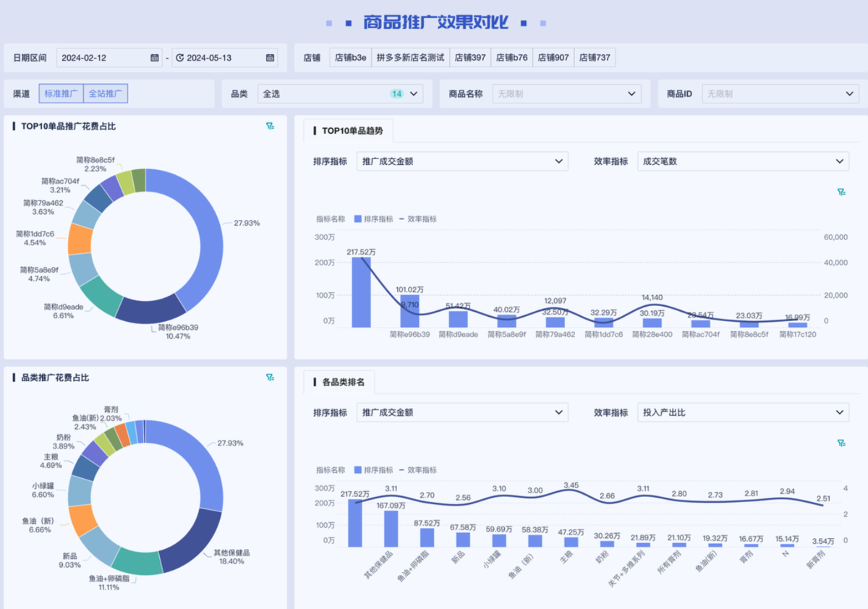Image resolution: width=868 pixels, height=609 pixels.
Task: Open the 品类 全选 dropdown
Action: coord(340,94)
